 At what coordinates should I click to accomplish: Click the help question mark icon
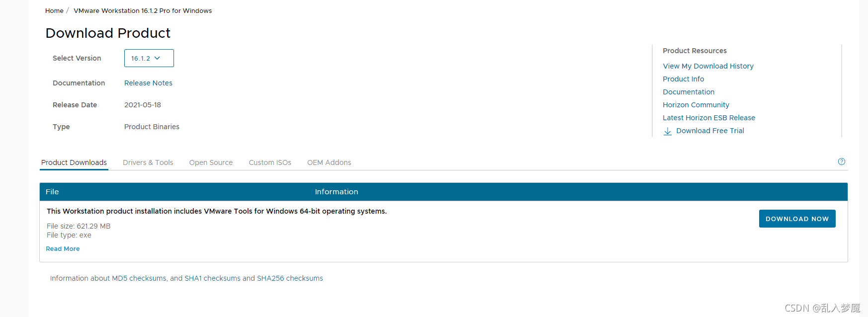coord(841,161)
